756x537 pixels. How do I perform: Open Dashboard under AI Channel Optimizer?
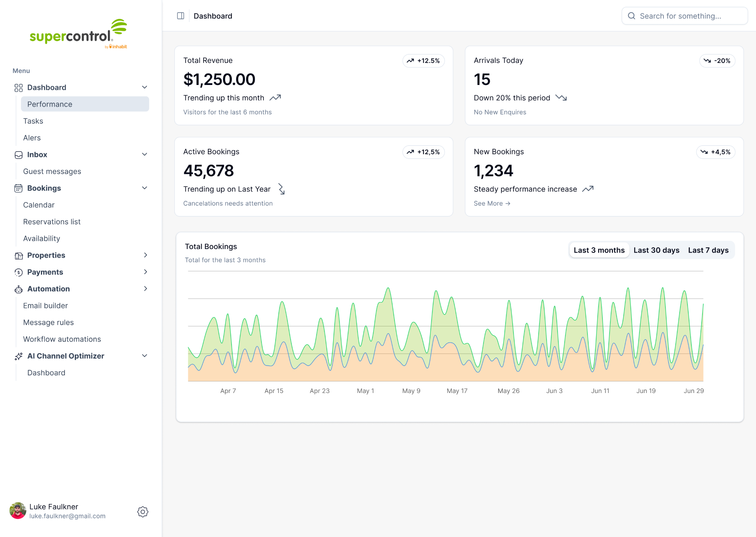click(x=46, y=373)
